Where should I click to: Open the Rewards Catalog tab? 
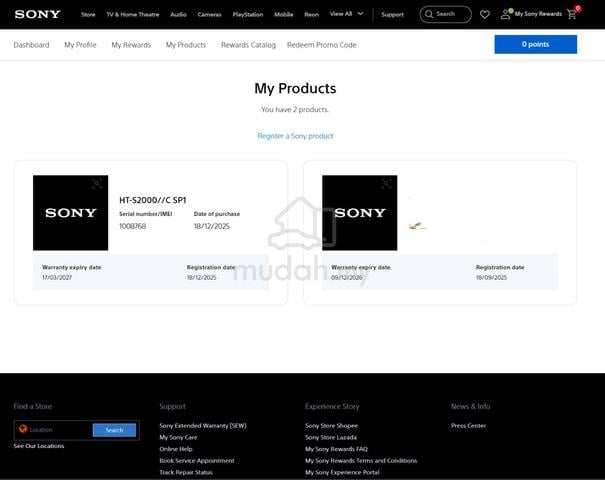click(x=248, y=45)
